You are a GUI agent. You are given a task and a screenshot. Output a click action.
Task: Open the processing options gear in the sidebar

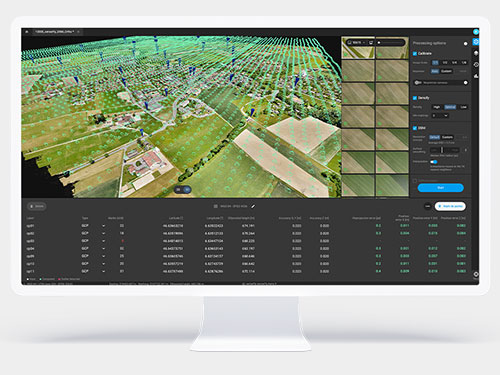tap(476, 42)
